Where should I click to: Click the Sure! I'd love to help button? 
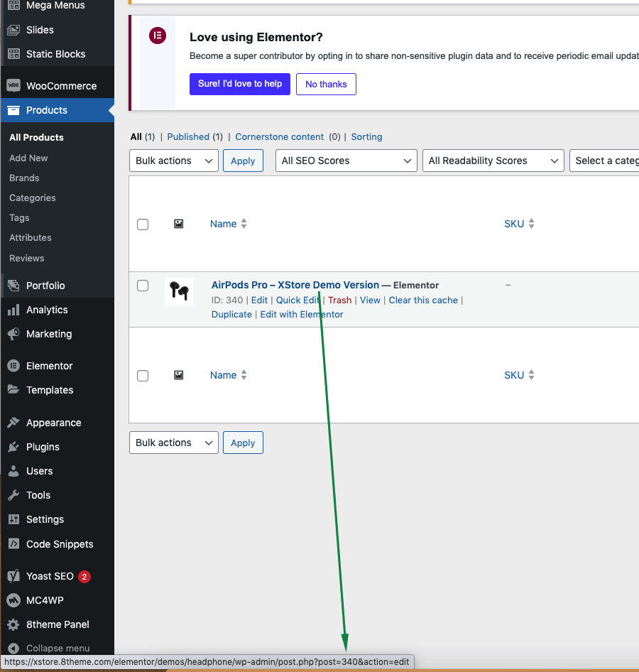(x=240, y=84)
